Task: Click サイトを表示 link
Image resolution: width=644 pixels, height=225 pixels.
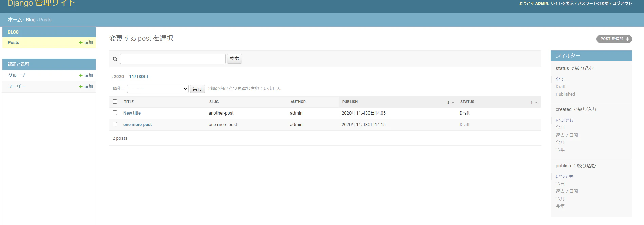Action: click(562, 3)
